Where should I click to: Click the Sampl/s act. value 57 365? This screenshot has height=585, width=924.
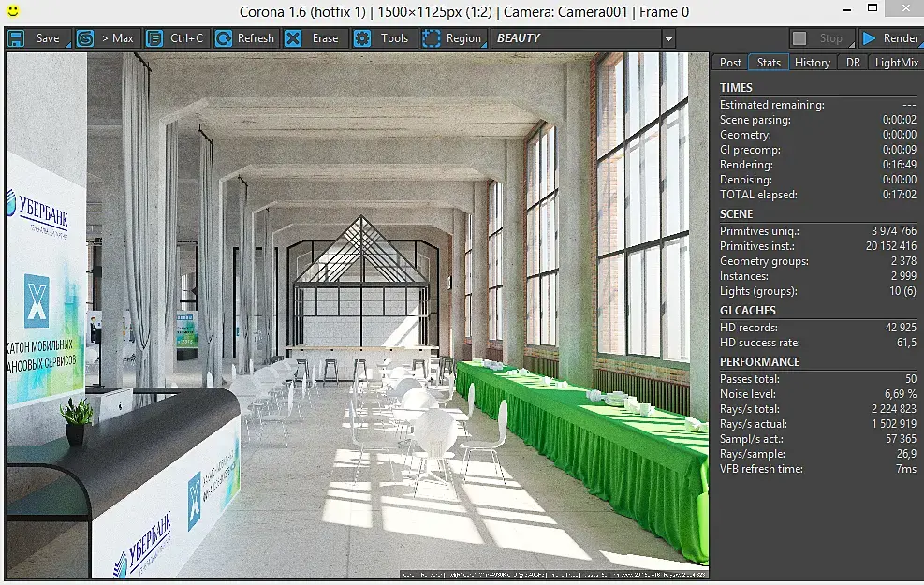[901, 439]
